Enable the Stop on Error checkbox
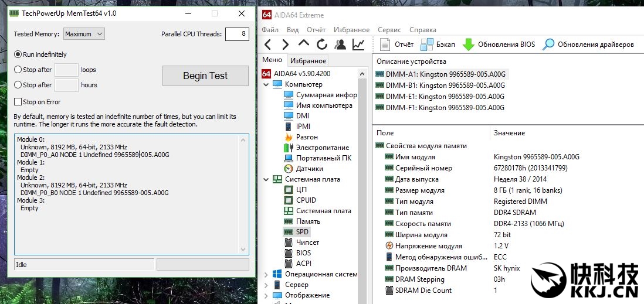This screenshot has height=304, width=644. [x=18, y=102]
